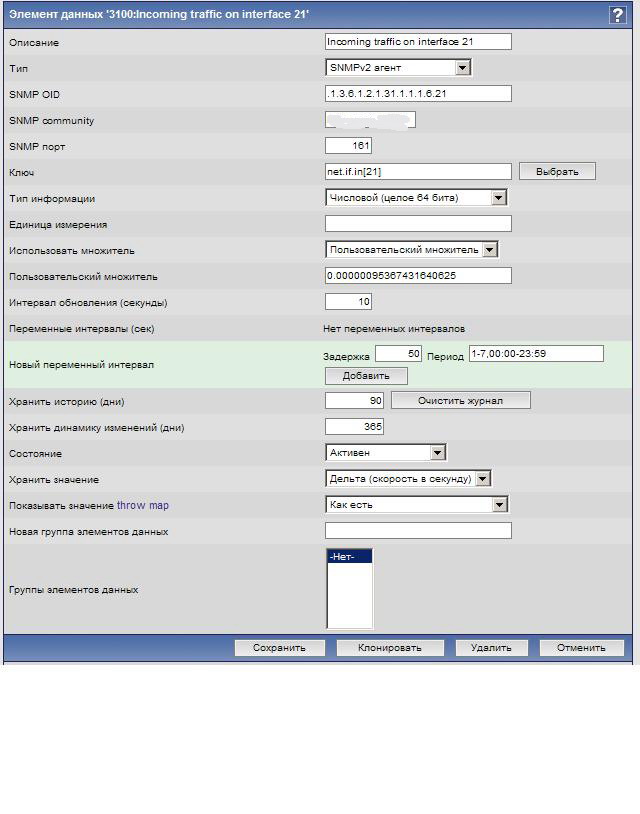Open the throw map link
Screen dimensions: 640x814
pos(143,506)
